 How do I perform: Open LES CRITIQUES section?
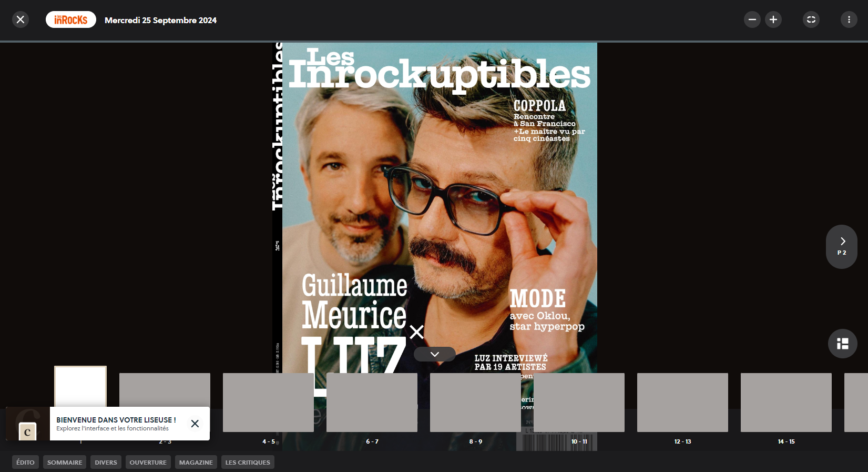[248, 463]
